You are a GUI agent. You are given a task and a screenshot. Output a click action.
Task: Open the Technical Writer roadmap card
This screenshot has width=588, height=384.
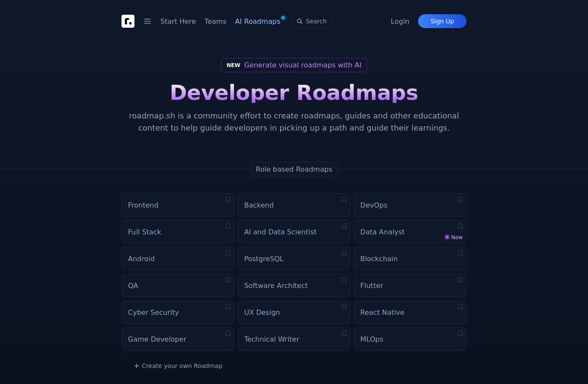(294, 339)
